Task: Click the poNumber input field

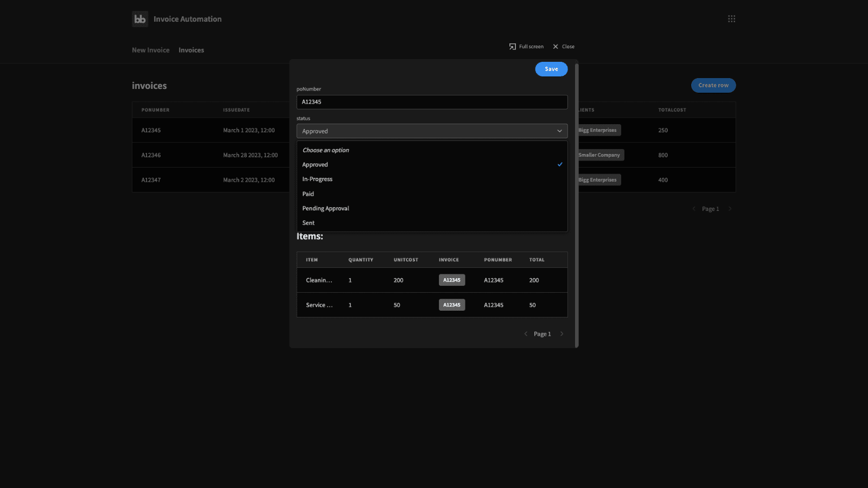Action: 432,102
